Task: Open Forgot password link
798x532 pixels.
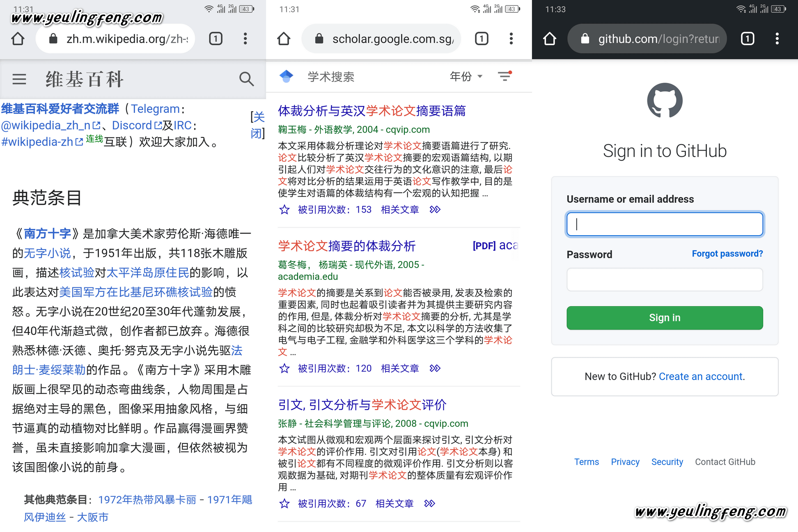Action: click(x=727, y=254)
